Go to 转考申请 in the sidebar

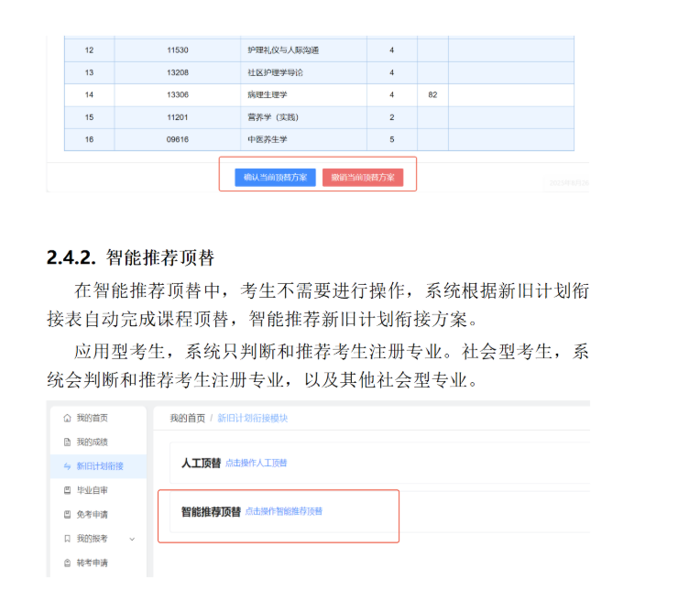pos(92,563)
